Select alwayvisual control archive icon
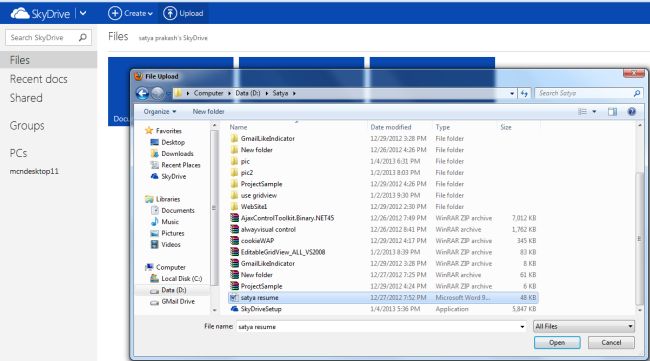This screenshot has height=361, width=650. tap(235, 229)
